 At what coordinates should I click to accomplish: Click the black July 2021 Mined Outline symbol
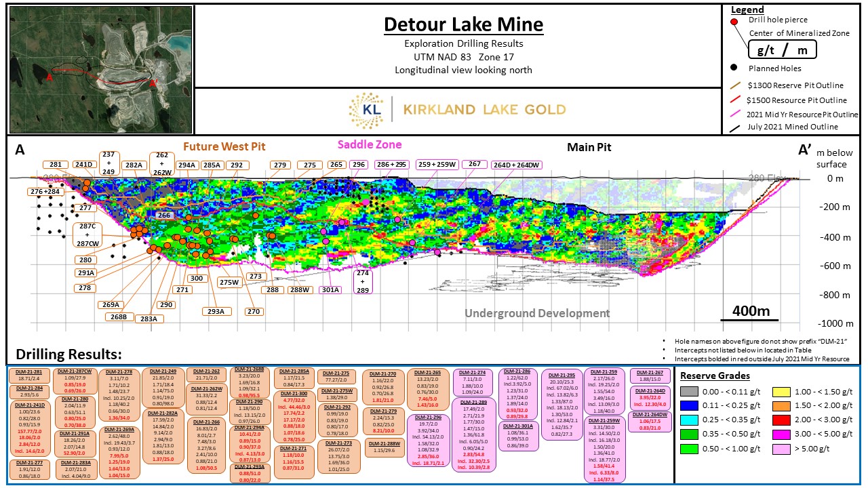734,127
